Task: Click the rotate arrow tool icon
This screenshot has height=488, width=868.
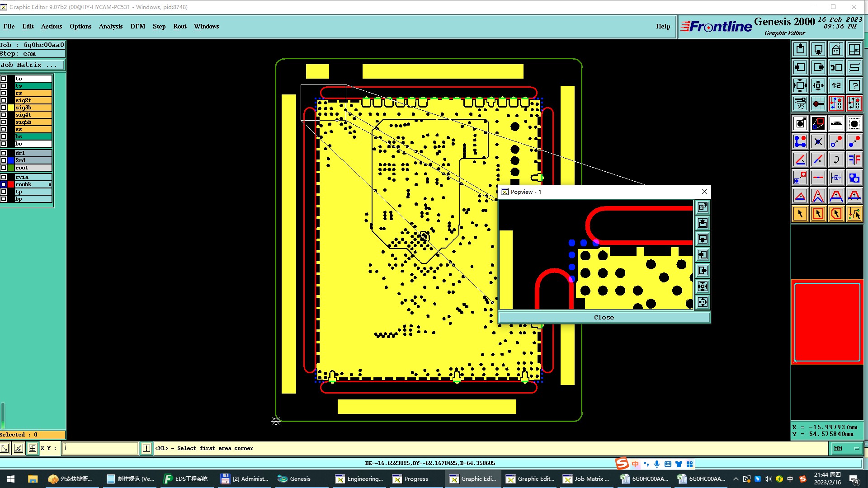Action: click(836, 160)
